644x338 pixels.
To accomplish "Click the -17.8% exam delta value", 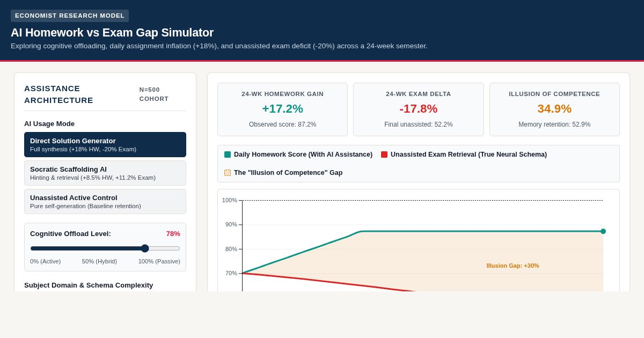I will [419, 109].
